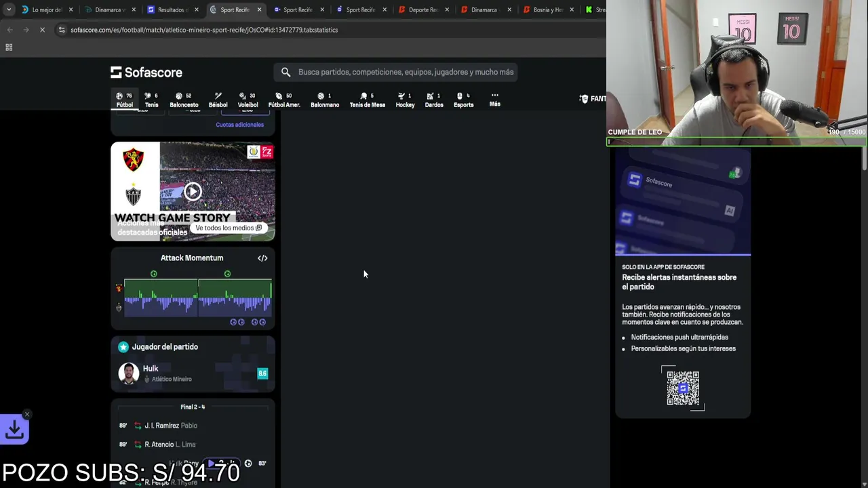
Task: Select the Baloncesto sport icon
Action: click(x=184, y=100)
